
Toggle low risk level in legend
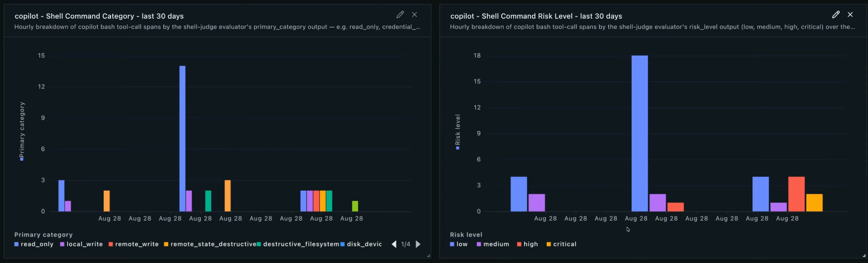point(459,244)
